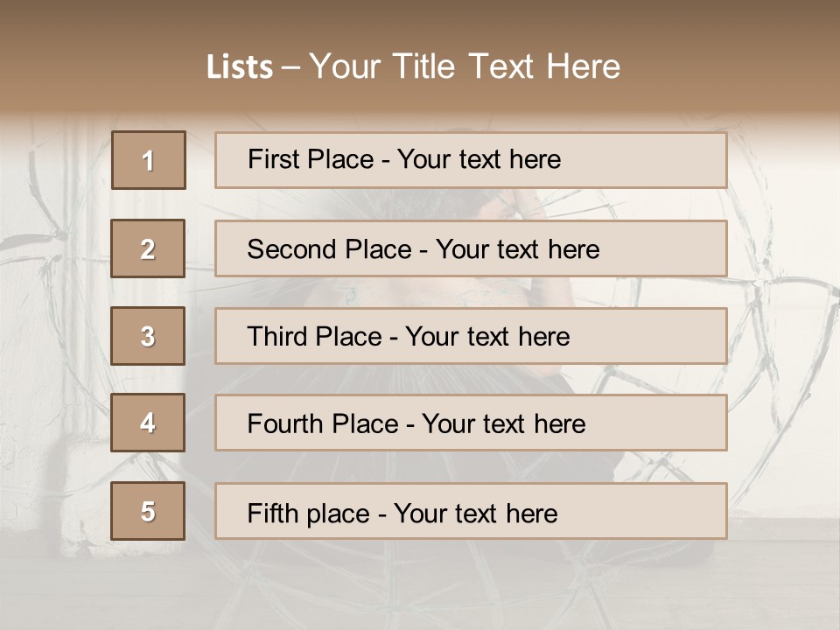Image resolution: width=840 pixels, height=630 pixels.
Task: Select the "Fourth Place" words
Action: (x=323, y=424)
